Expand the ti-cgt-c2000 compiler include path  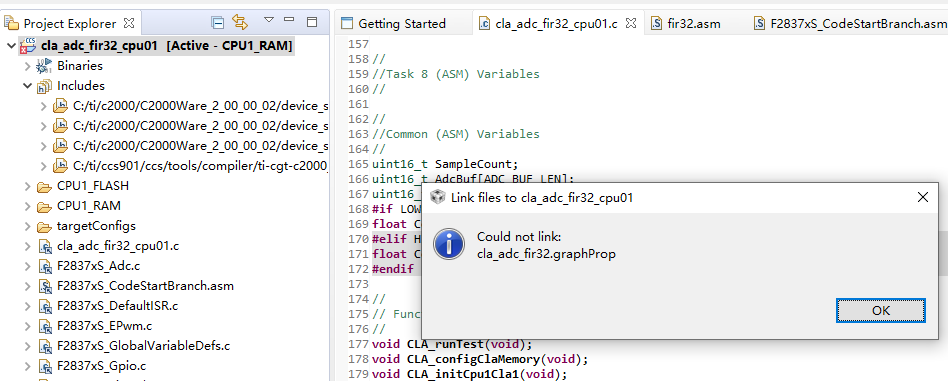tap(43, 166)
